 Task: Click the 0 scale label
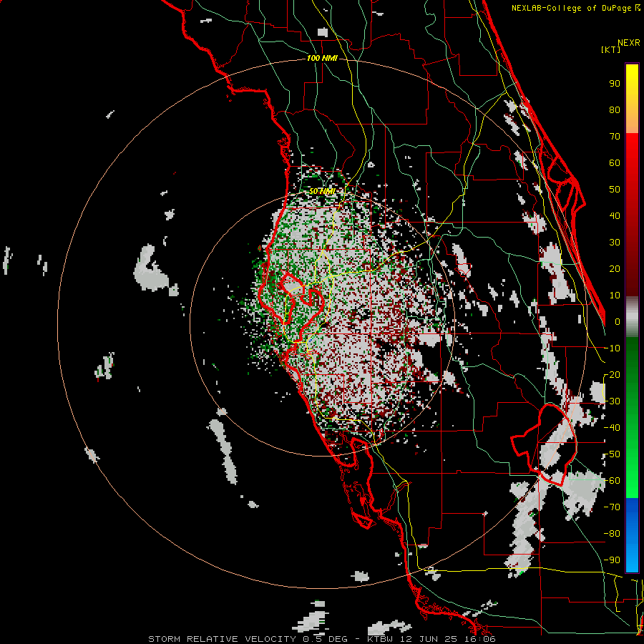[618, 321]
